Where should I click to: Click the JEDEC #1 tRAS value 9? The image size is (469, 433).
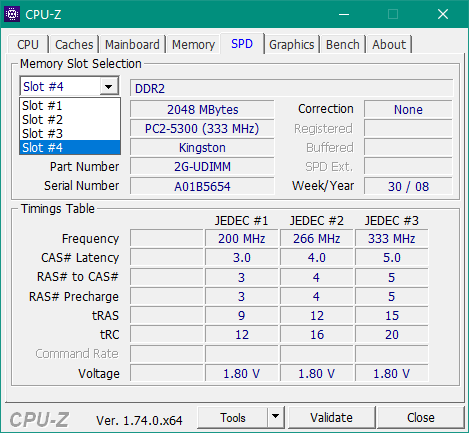(242, 315)
